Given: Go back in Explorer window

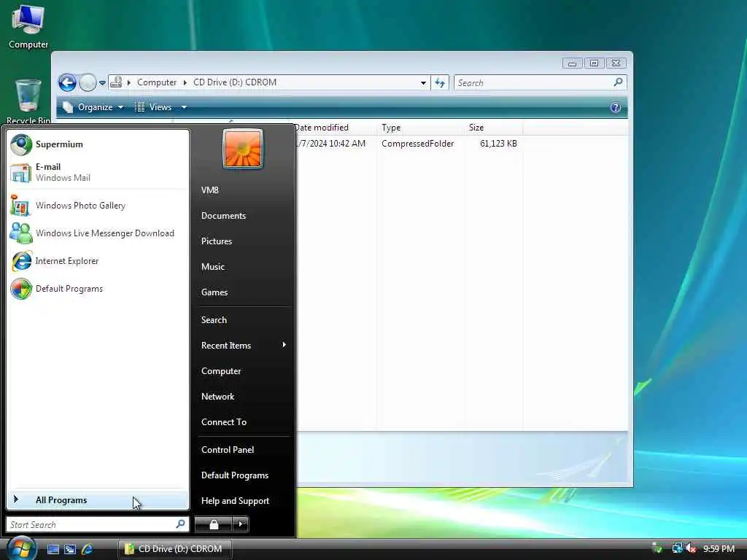Looking at the screenshot, I should point(67,83).
